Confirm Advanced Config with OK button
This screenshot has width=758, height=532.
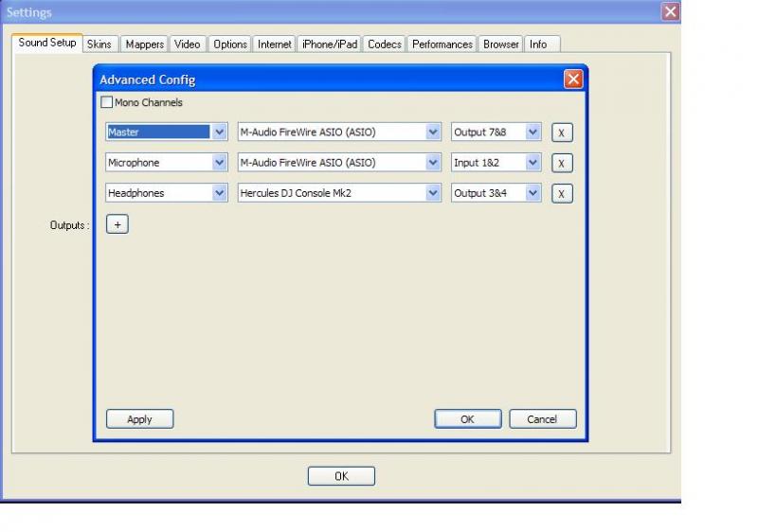[x=467, y=419]
